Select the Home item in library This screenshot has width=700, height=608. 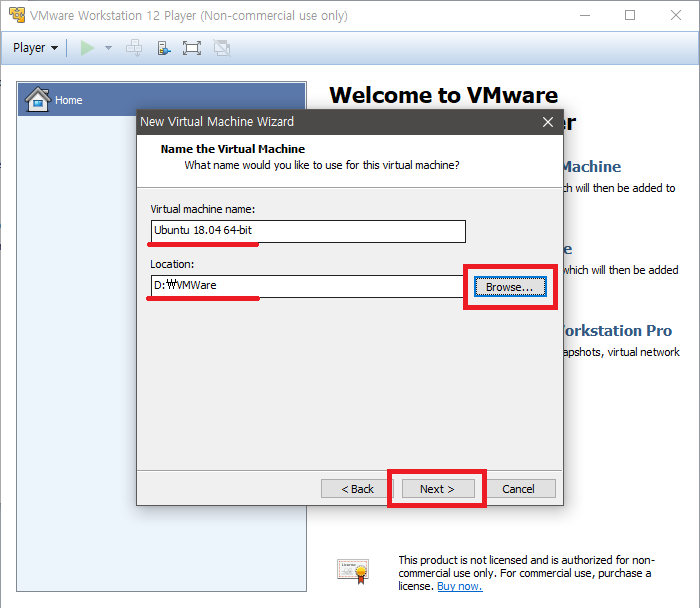pos(162,100)
